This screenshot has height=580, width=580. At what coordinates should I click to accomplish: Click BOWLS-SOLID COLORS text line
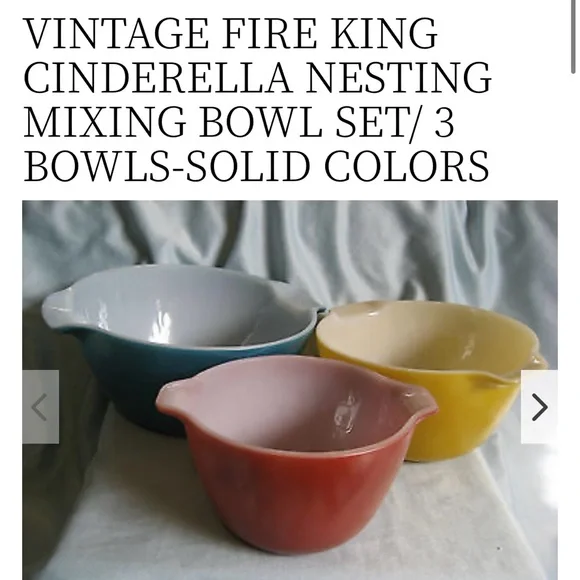257,166
